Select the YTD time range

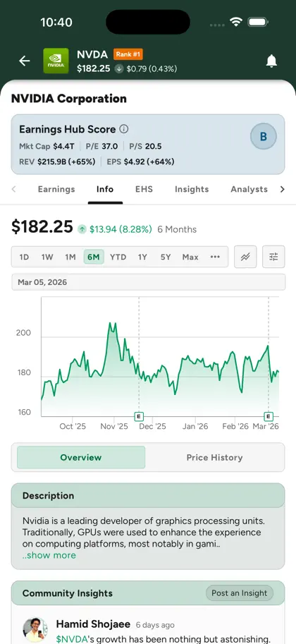coord(118,257)
